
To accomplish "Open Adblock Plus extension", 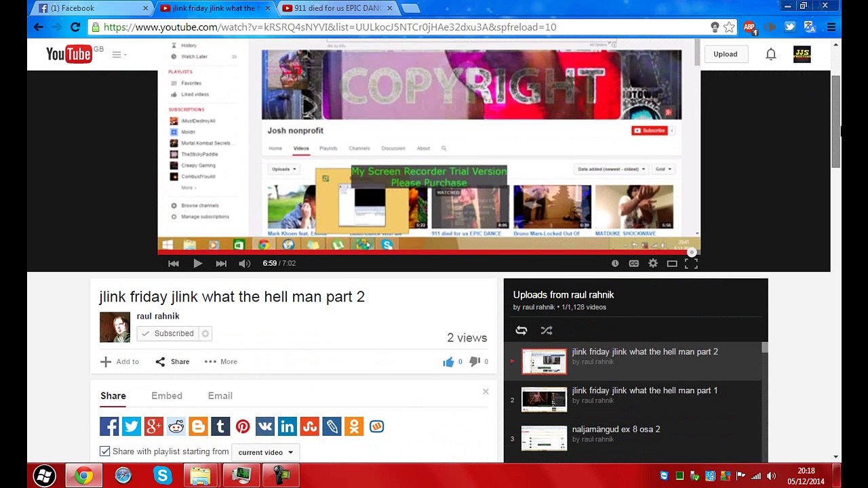I will 749,27.
